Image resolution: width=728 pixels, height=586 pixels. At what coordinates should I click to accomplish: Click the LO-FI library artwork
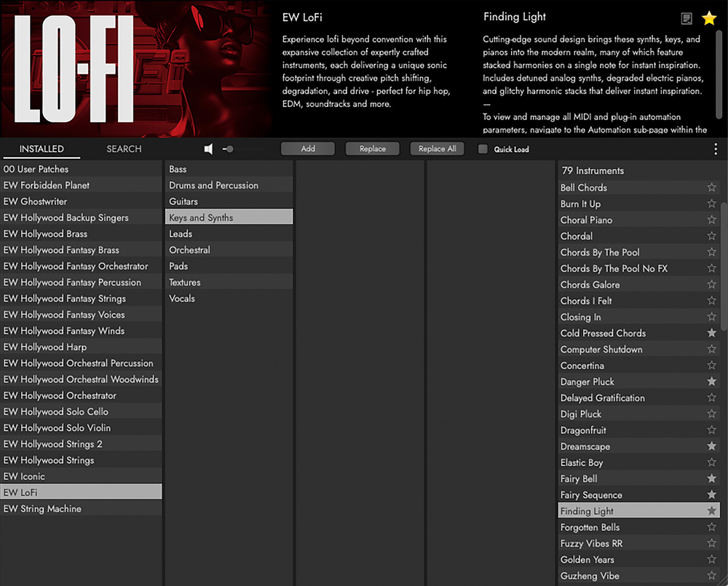(x=137, y=68)
